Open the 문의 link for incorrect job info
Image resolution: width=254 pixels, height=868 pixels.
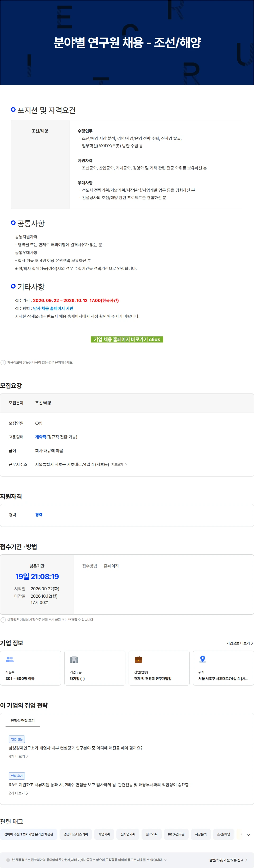coord(58,363)
